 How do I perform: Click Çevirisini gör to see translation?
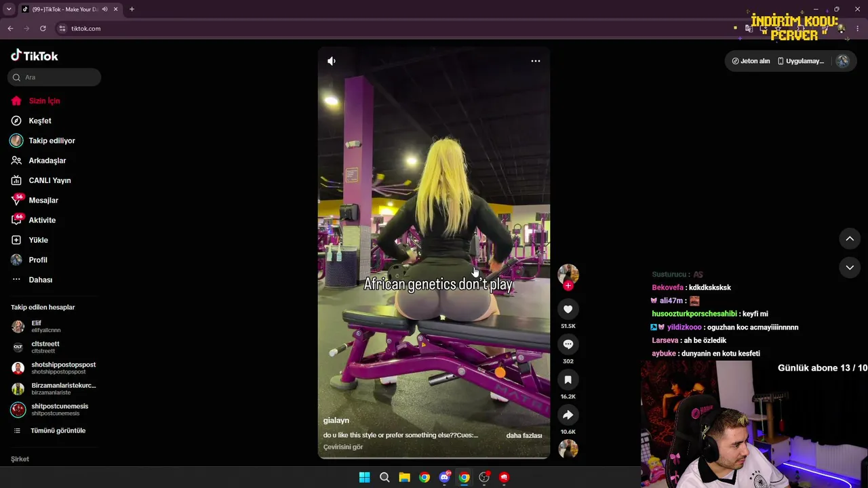(343, 447)
